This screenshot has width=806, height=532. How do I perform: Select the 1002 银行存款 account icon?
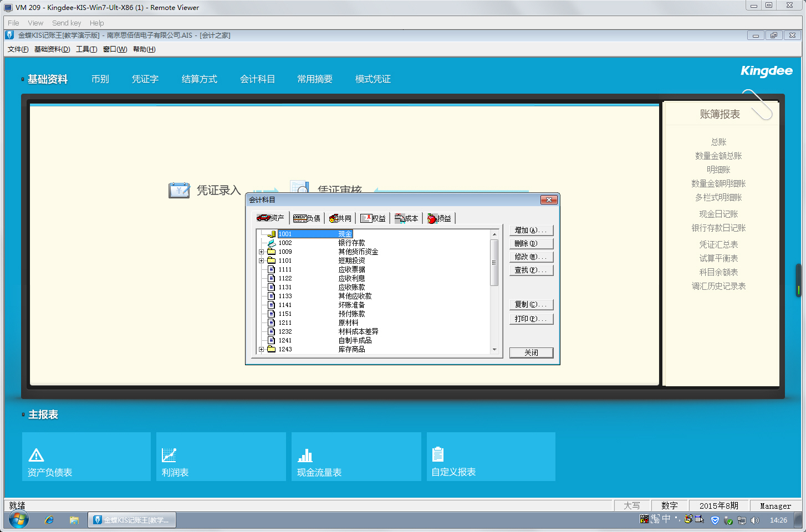point(272,243)
